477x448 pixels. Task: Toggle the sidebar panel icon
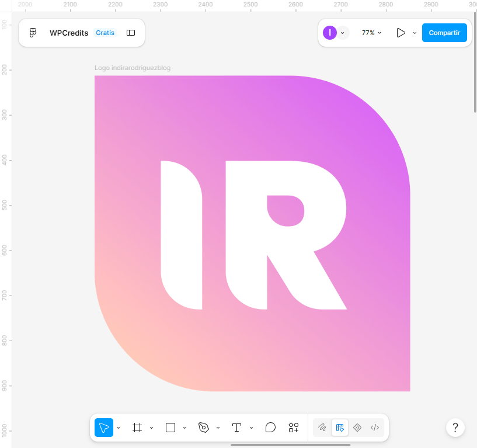coord(131,33)
